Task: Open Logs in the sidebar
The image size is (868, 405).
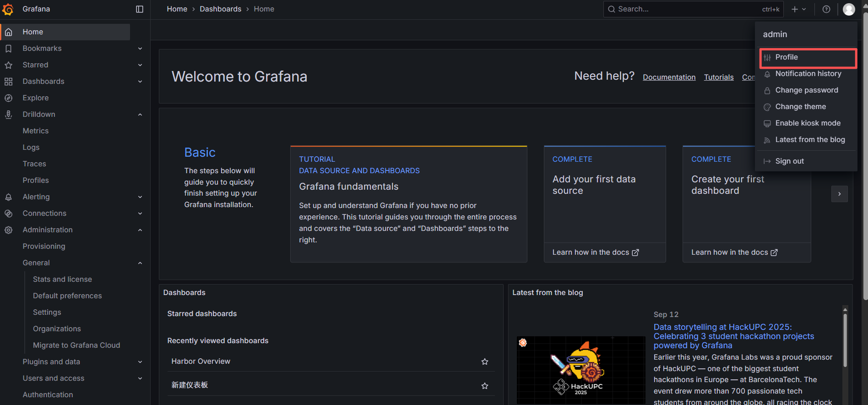Action: pos(31,148)
